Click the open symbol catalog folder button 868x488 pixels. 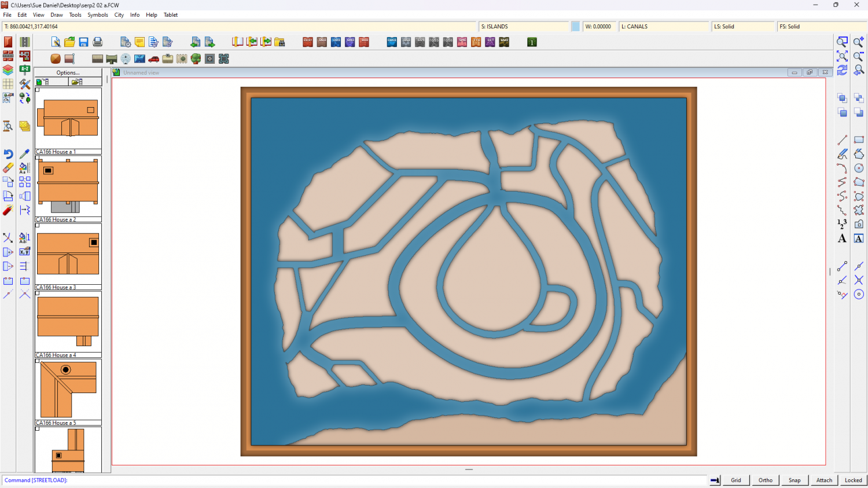pos(85,82)
